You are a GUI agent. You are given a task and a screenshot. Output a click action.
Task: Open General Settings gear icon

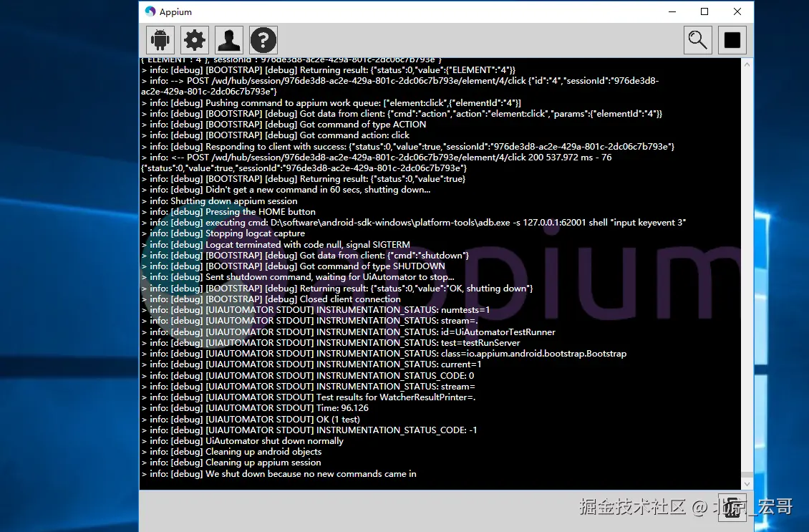point(195,39)
